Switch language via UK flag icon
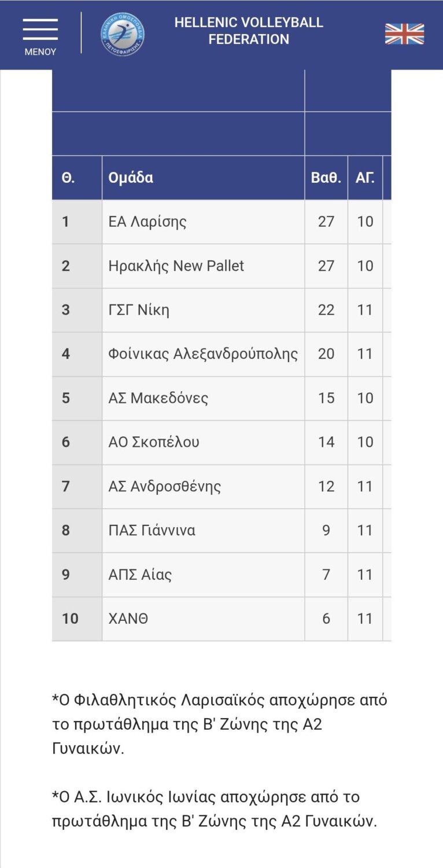This screenshot has height=868, width=443. [x=404, y=34]
